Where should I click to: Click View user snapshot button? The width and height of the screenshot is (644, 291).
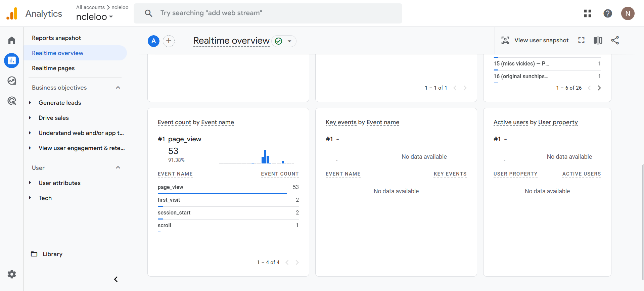[x=535, y=41]
